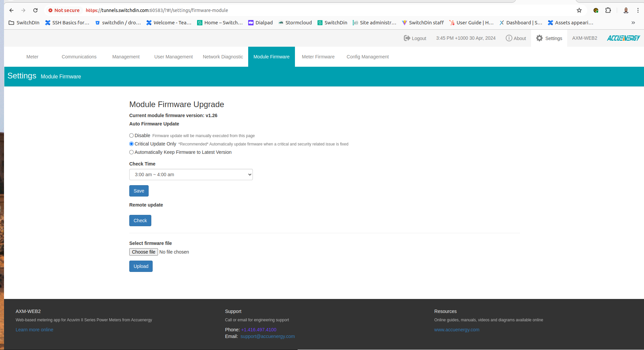Viewport: 644px width, 350px height.
Task: Open switchdin / dro... Bitbucket bookmark
Action: (x=118, y=23)
